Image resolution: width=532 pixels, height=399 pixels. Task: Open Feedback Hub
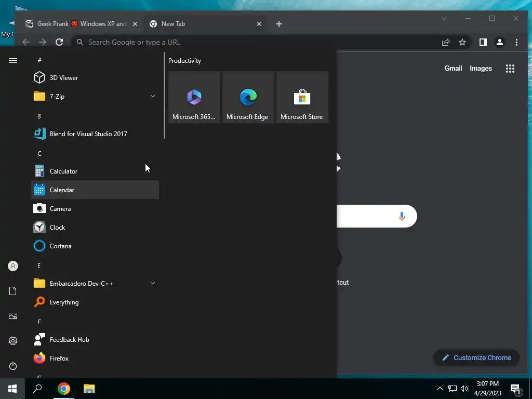pos(95,340)
